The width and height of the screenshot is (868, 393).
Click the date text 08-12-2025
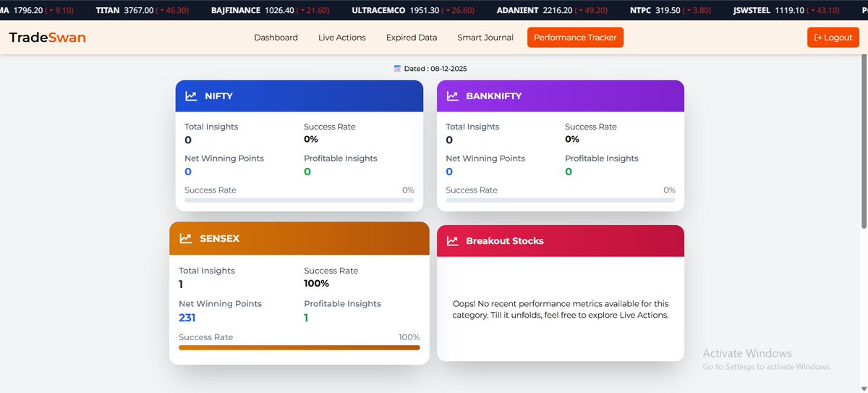448,69
